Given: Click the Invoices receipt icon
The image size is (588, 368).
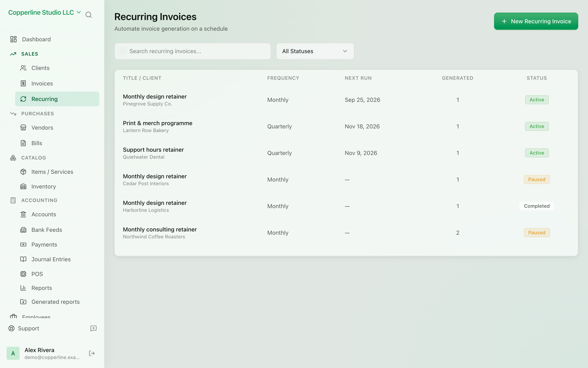Looking at the screenshot, I should 23,83.
